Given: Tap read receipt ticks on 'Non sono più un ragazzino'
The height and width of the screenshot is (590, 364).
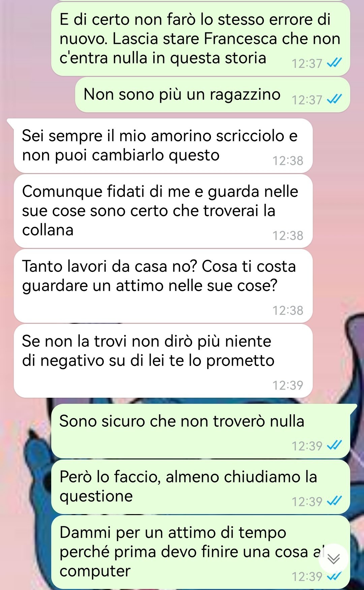Looking at the screenshot, I should point(335,99).
